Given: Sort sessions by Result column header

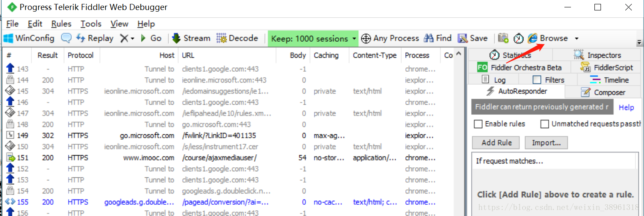Looking at the screenshot, I should (x=48, y=55).
